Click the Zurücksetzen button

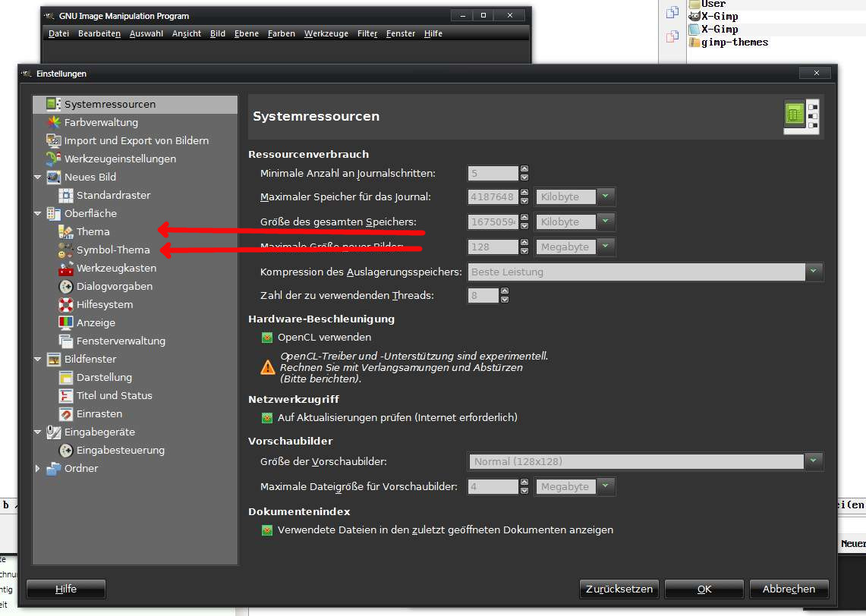click(x=619, y=589)
